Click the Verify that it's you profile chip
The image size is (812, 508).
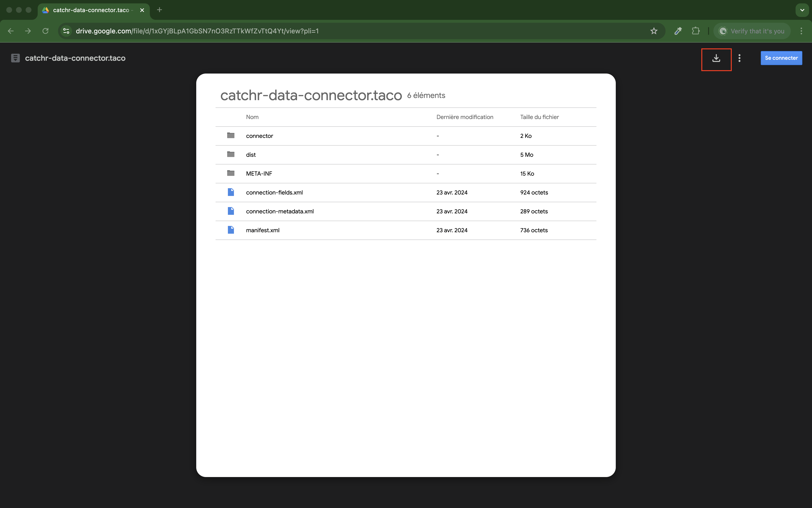click(x=752, y=31)
